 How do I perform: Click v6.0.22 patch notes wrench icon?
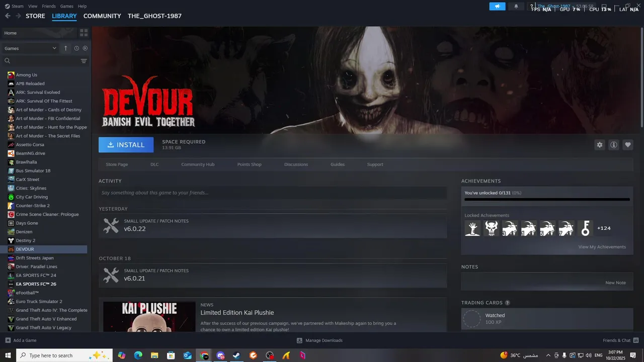click(111, 225)
